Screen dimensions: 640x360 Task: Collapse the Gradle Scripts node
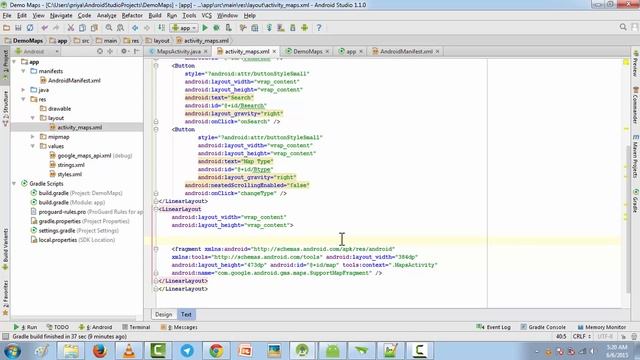(x=14, y=184)
